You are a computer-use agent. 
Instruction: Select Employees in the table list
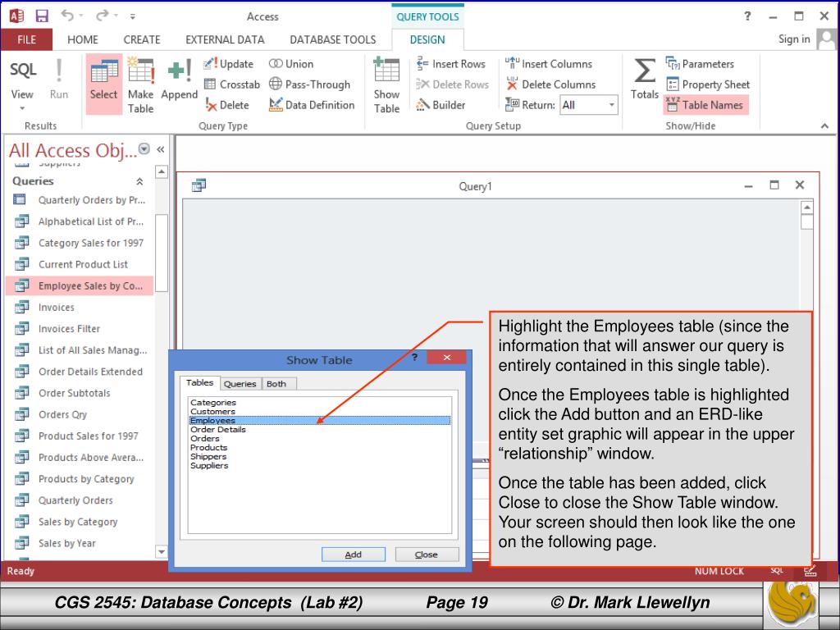(x=320, y=421)
